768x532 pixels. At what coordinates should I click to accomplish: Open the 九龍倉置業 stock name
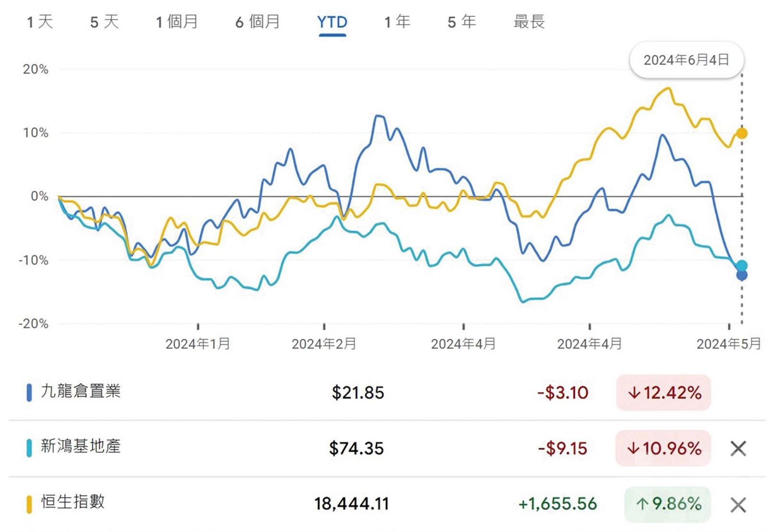[x=81, y=391]
